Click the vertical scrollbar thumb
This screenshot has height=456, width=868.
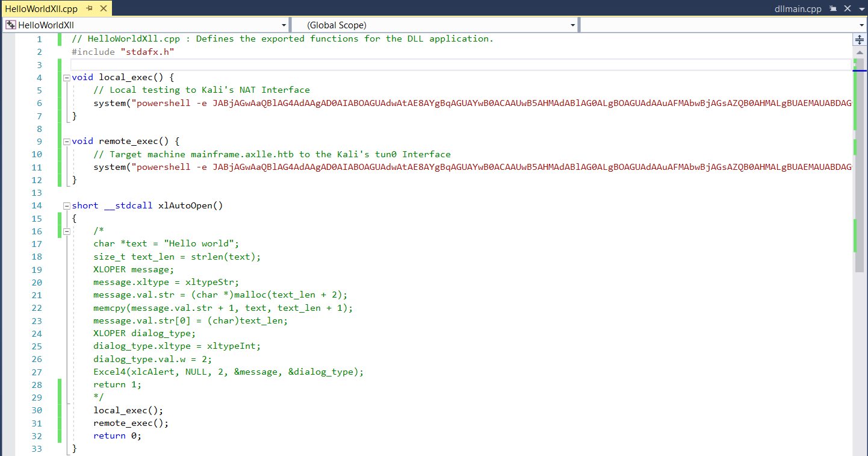click(x=860, y=166)
